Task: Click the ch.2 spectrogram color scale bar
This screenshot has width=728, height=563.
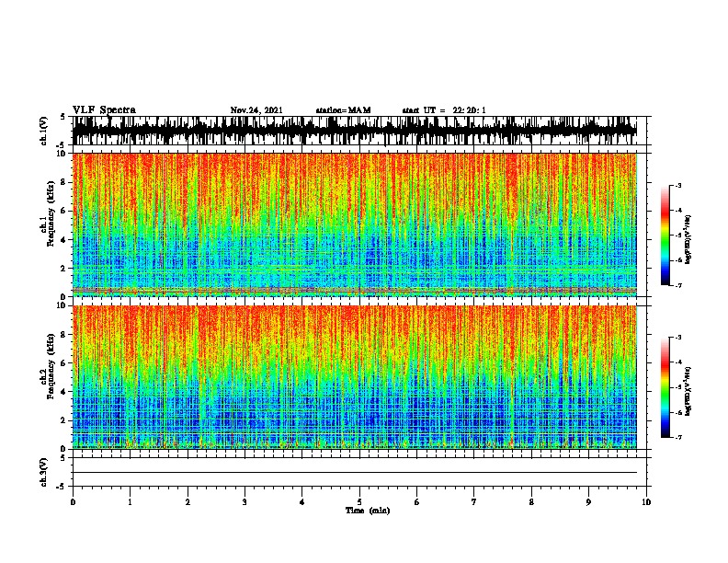Action: coord(665,387)
